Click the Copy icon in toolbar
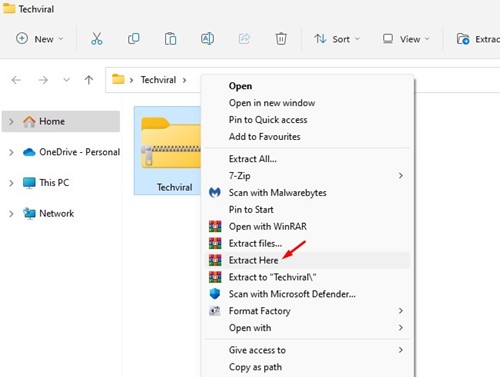The width and height of the screenshot is (500, 377). pyautogui.click(x=134, y=39)
